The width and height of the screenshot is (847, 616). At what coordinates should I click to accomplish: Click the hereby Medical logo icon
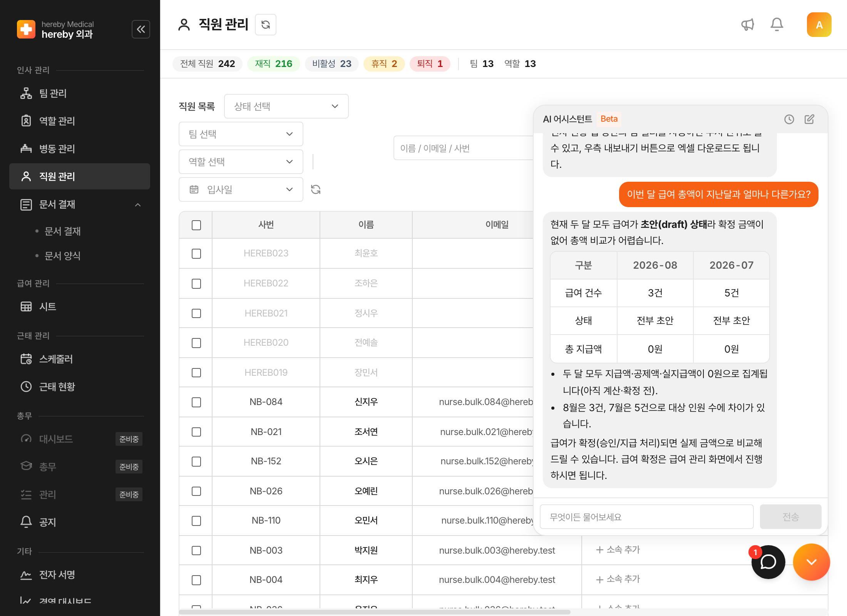26,29
